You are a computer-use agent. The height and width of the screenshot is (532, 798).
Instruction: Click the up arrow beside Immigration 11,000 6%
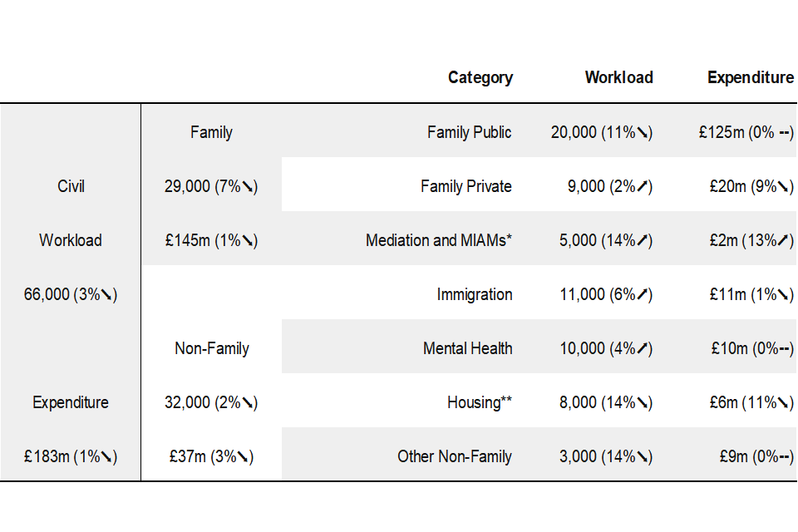tap(643, 295)
